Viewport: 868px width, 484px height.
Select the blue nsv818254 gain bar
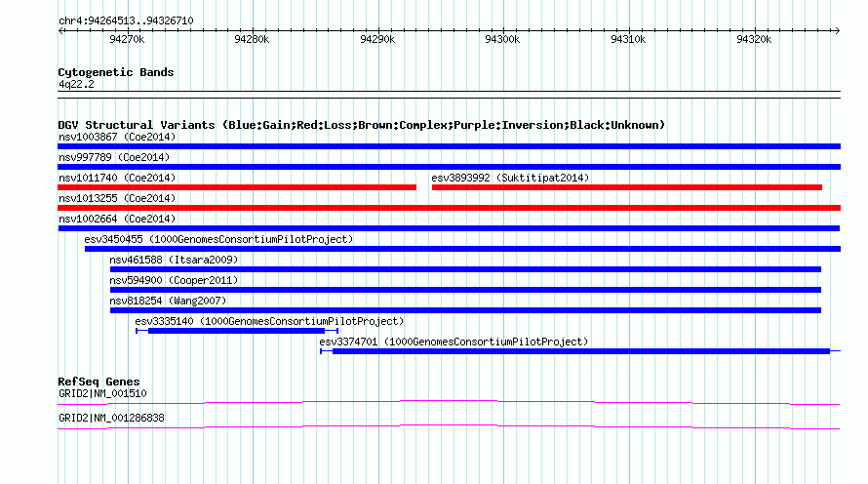click(465, 310)
